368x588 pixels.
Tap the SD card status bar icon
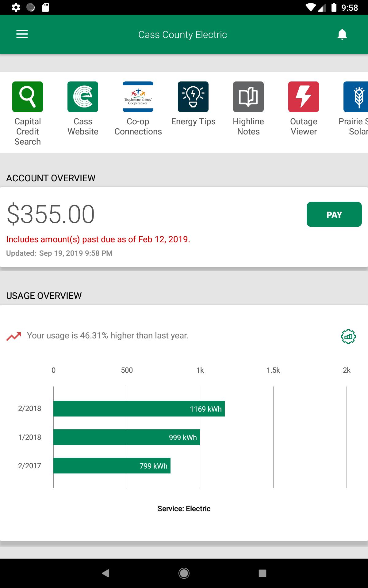coord(45,7)
